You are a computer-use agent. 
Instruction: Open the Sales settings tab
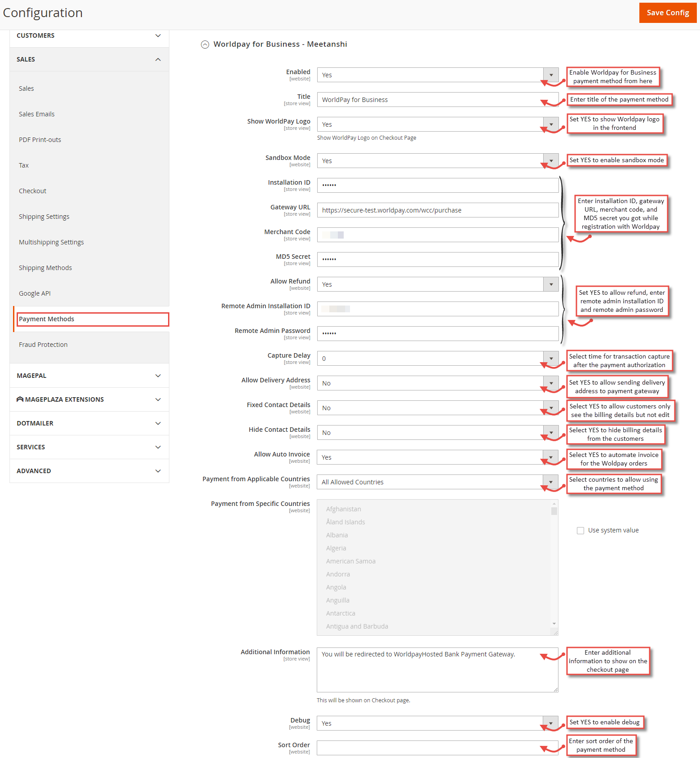pyautogui.click(x=27, y=89)
